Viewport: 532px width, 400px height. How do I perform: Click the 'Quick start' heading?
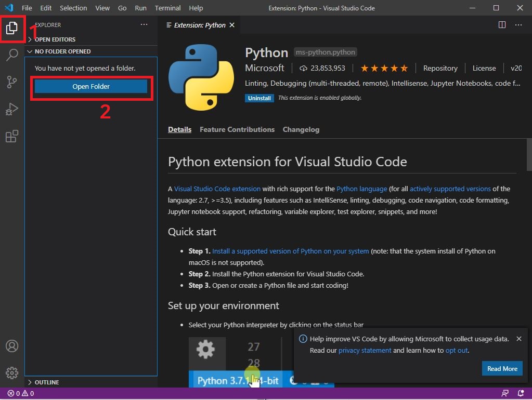click(x=192, y=232)
